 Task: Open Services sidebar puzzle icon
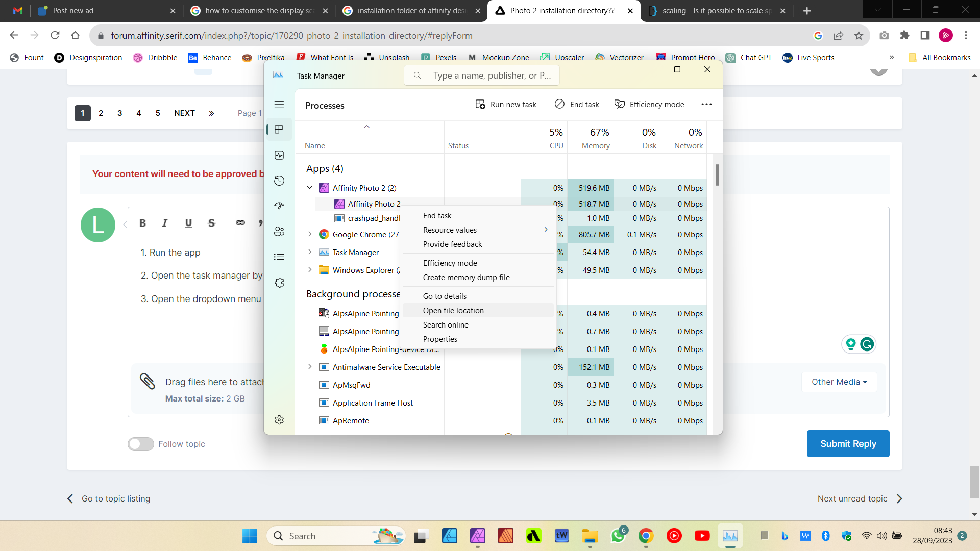click(x=279, y=282)
